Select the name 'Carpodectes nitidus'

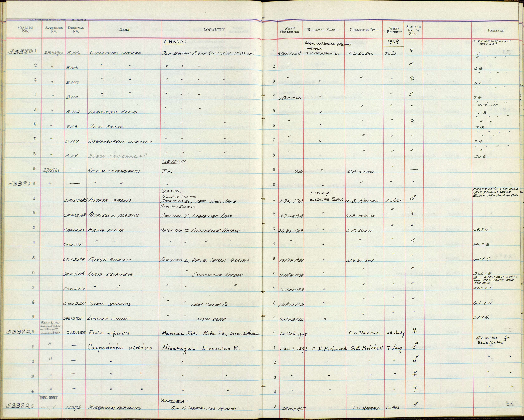click(120, 348)
